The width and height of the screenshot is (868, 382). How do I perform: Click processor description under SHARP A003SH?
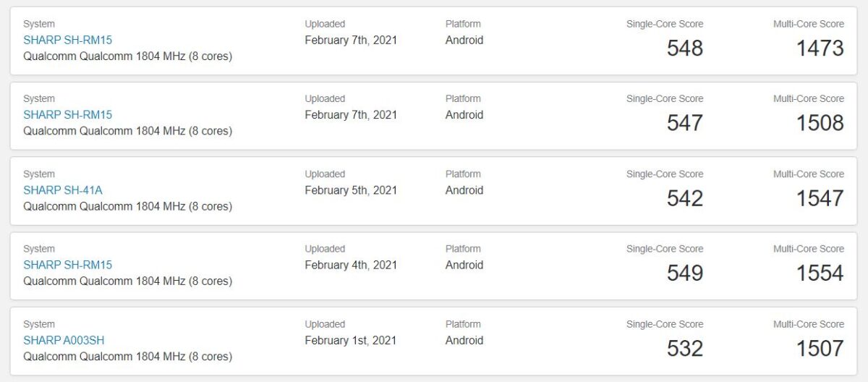pyautogui.click(x=127, y=357)
